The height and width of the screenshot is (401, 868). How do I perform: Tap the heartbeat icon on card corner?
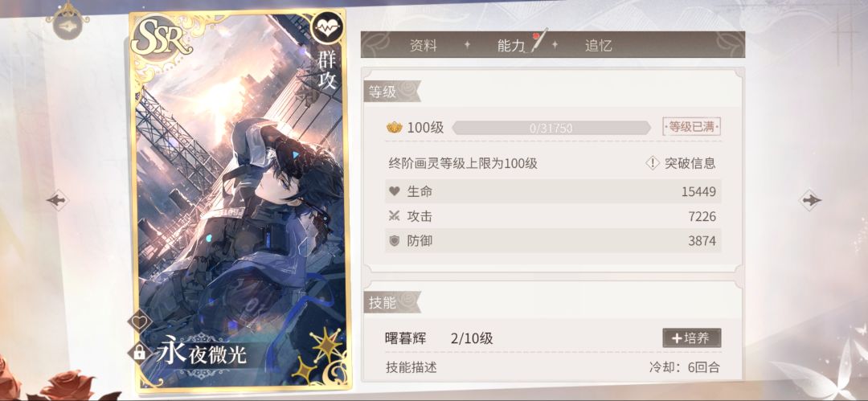327,27
